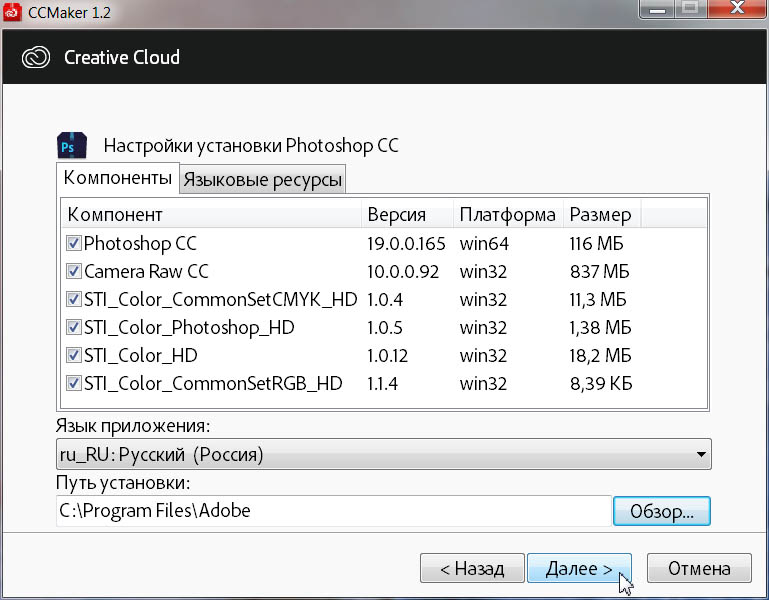This screenshot has width=769, height=600.
Task: Switch to the Языковые ресурсы tab
Action: [x=262, y=180]
